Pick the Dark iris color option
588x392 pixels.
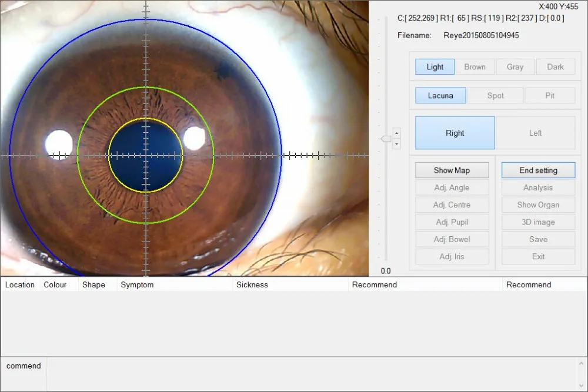555,67
